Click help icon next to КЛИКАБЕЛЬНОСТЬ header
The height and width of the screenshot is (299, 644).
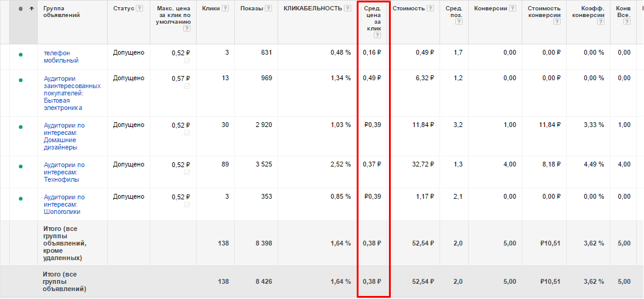coord(348,9)
